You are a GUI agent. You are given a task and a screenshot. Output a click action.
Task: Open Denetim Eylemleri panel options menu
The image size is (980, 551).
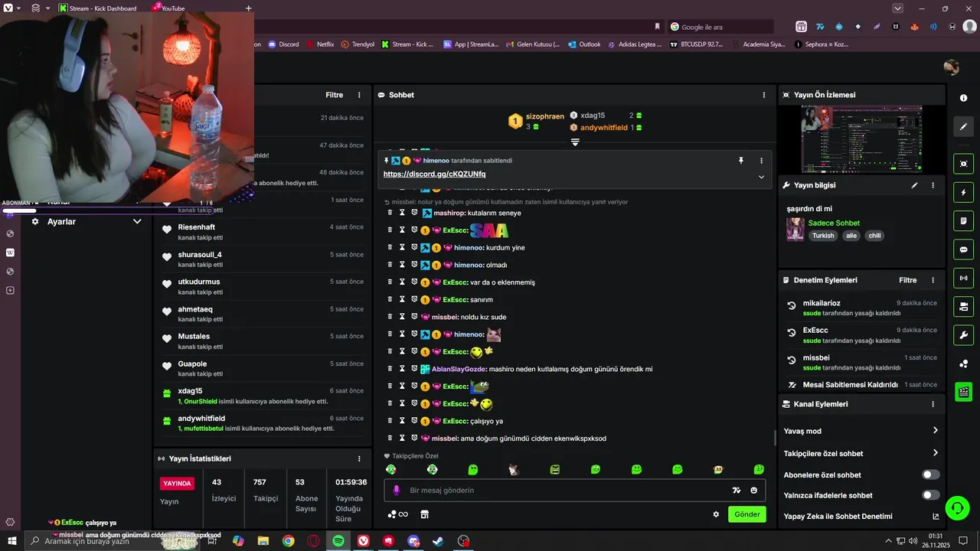[933, 280]
